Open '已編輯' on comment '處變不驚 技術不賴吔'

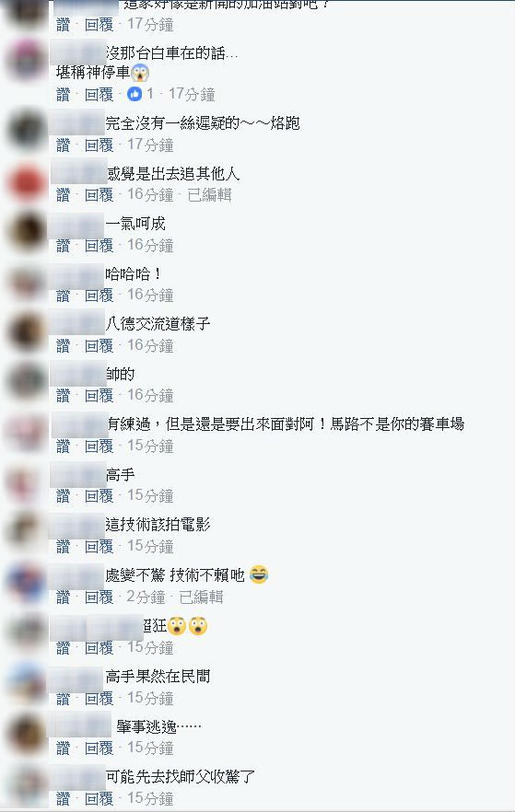tap(201, 597)
